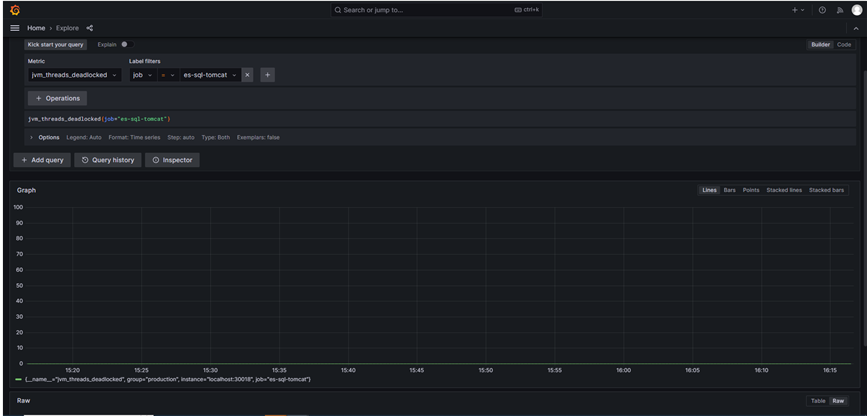Viewport: 867px width, 416px height.
Task: Click the Legend: Auto option text
Action: pyautogui.click(x=84, y=137)
